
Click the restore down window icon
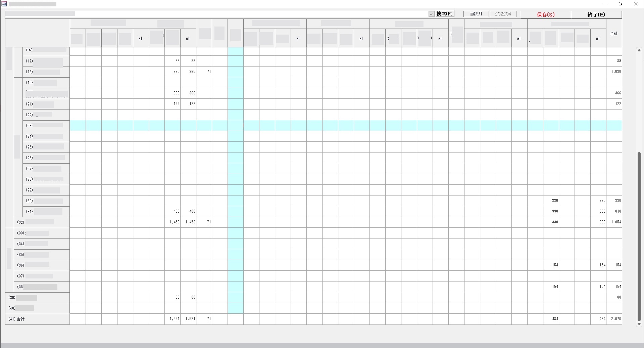(621, 4)
